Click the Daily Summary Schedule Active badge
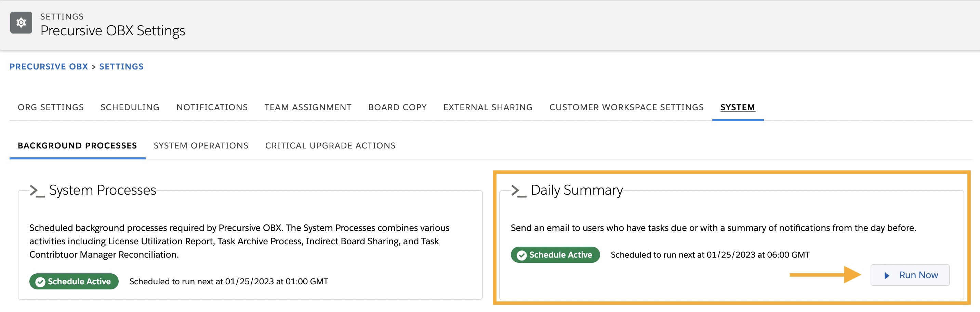Viewport: 980px width, 312px height. [555, 255]
